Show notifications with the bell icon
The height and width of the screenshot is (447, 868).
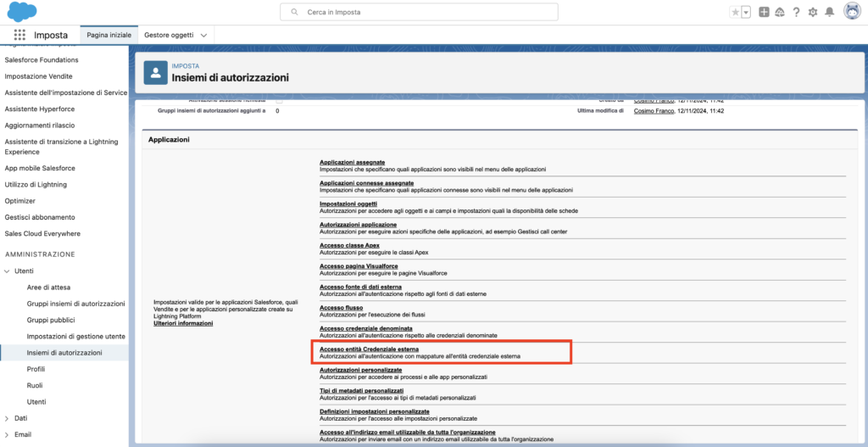point(830,12)
